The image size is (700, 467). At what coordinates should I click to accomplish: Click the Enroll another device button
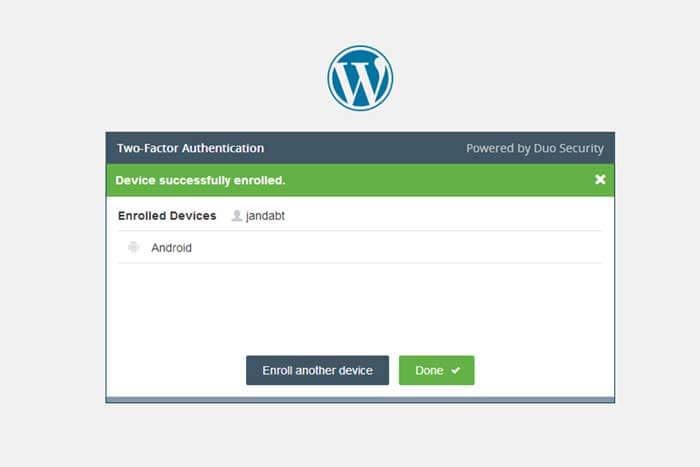(x=317, y=370)
